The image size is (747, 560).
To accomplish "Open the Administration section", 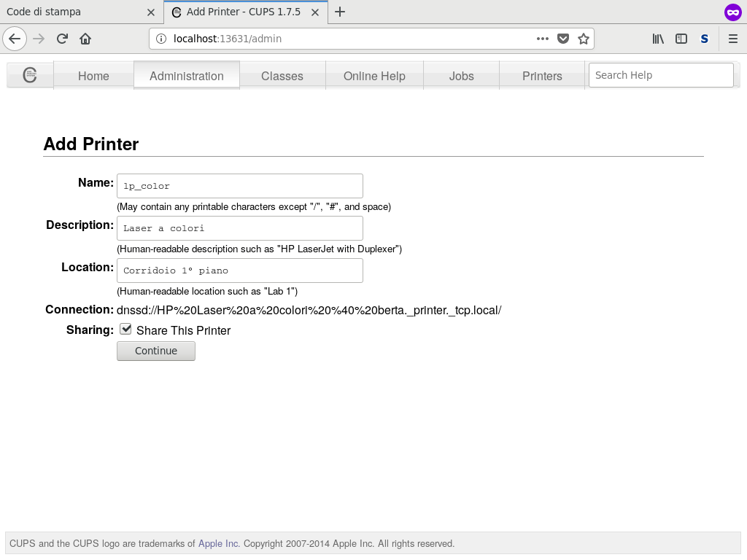I will click(x=187, y=76).
